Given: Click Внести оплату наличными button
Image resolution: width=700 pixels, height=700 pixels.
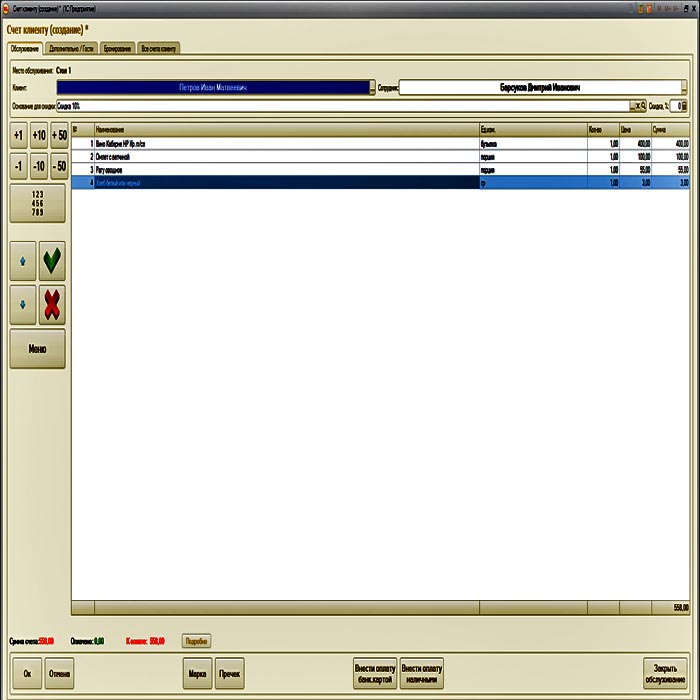Looking at the screenshot, I should click(x=420, y=675).
